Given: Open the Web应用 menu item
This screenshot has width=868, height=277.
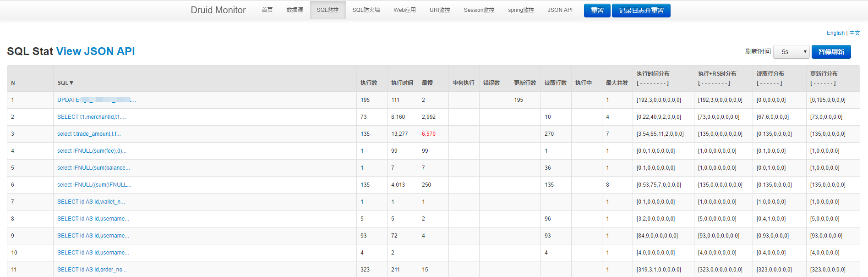Looking at the screenshot, I should [x=404, y=10].
